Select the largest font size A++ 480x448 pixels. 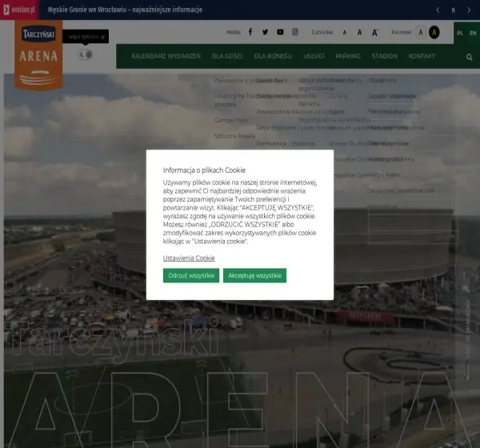375,33
